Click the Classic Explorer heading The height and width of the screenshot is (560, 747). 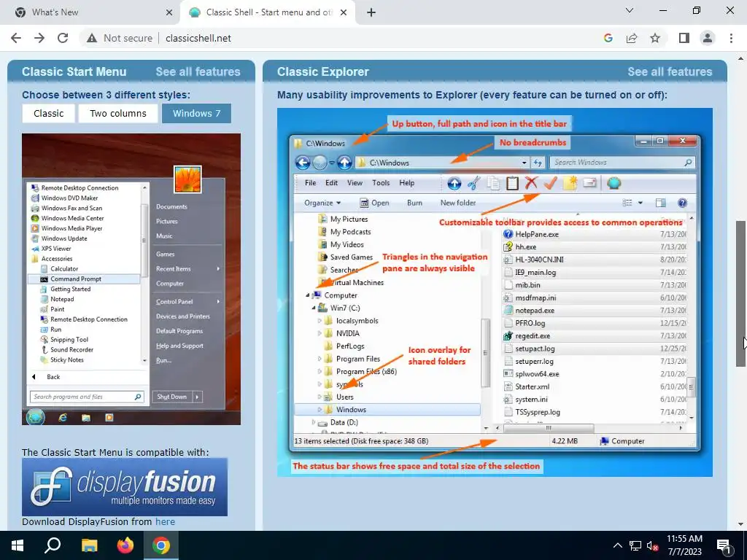[323, 72]
